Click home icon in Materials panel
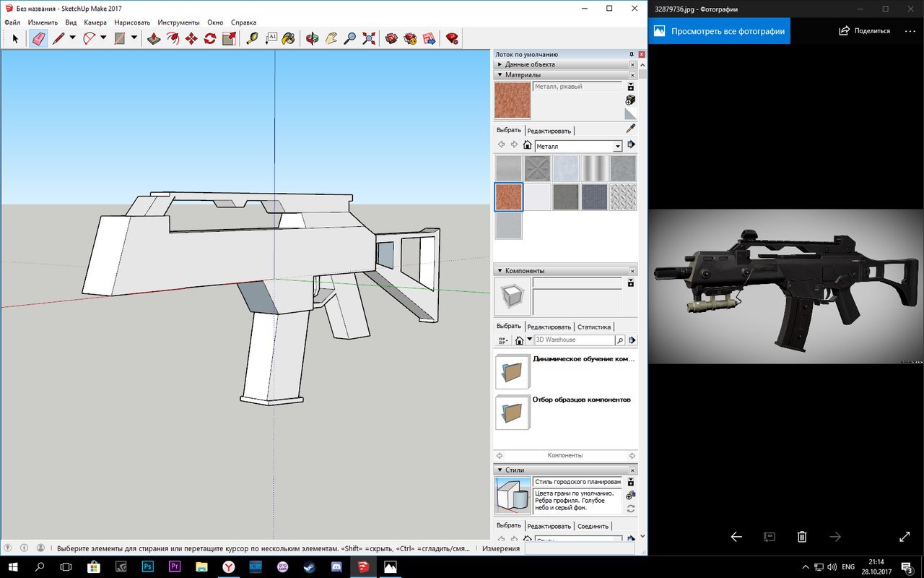 527,145
